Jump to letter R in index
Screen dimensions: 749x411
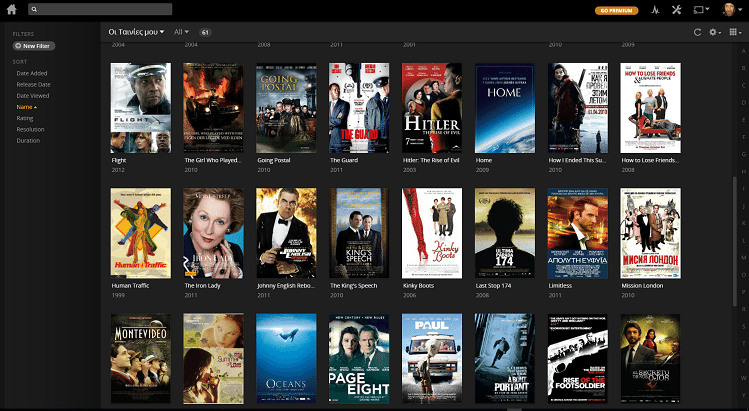click(743, 309)
